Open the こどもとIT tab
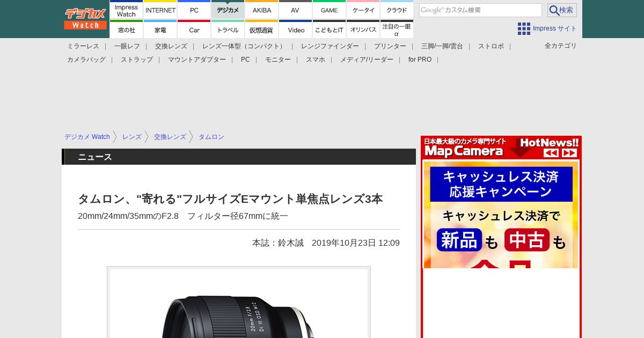Viewport: 644px width, 338px height. 329,30
